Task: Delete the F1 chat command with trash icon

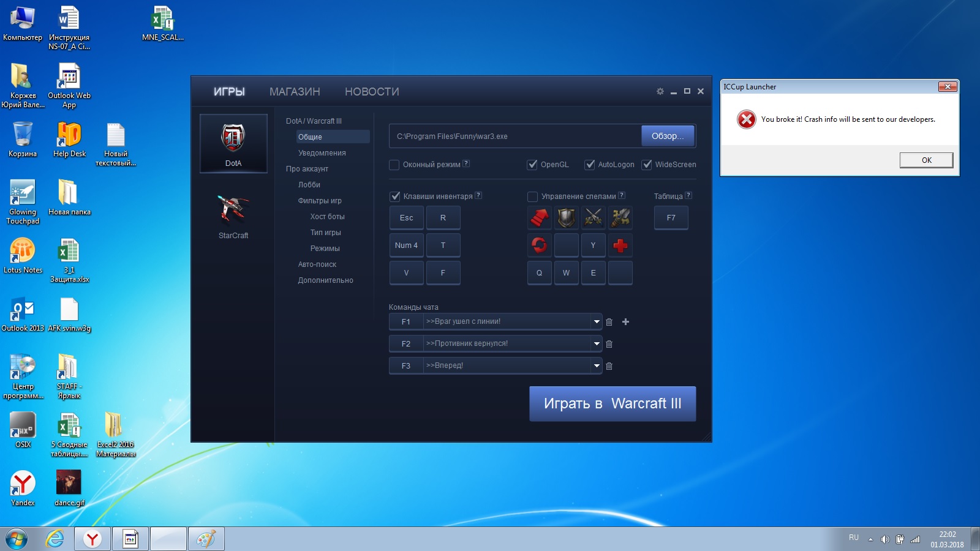Action: point(609,322)
